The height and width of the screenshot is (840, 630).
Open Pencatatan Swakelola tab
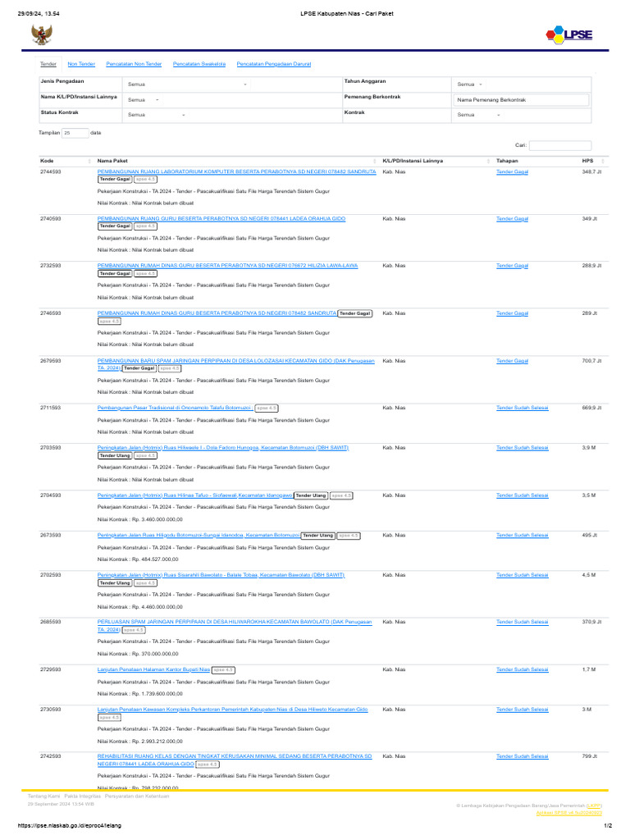click(199, 64)
